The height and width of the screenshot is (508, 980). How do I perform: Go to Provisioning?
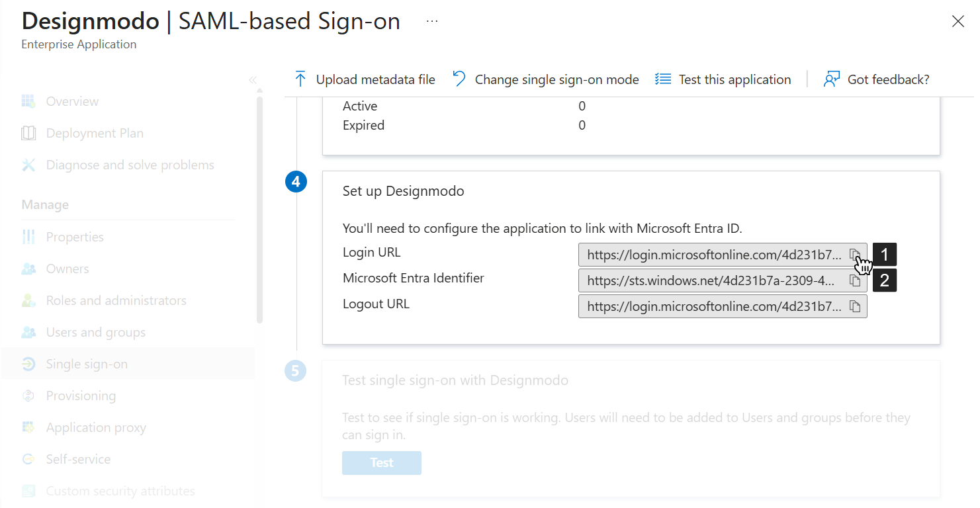(81, 396)
